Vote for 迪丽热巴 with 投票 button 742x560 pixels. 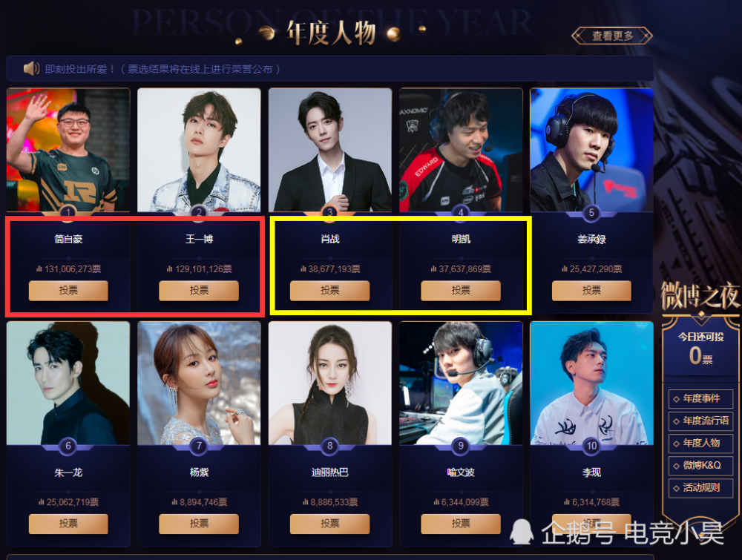[x=330, y=524]
